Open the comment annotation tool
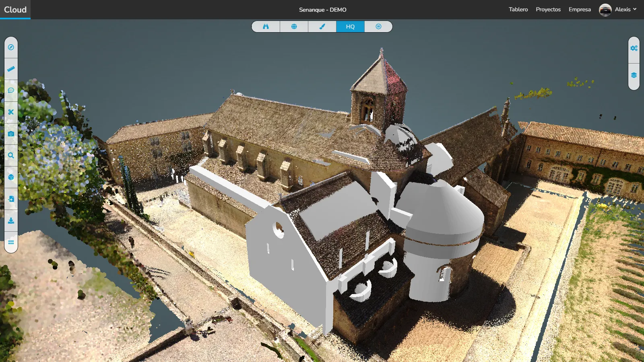 click(11, 90)
